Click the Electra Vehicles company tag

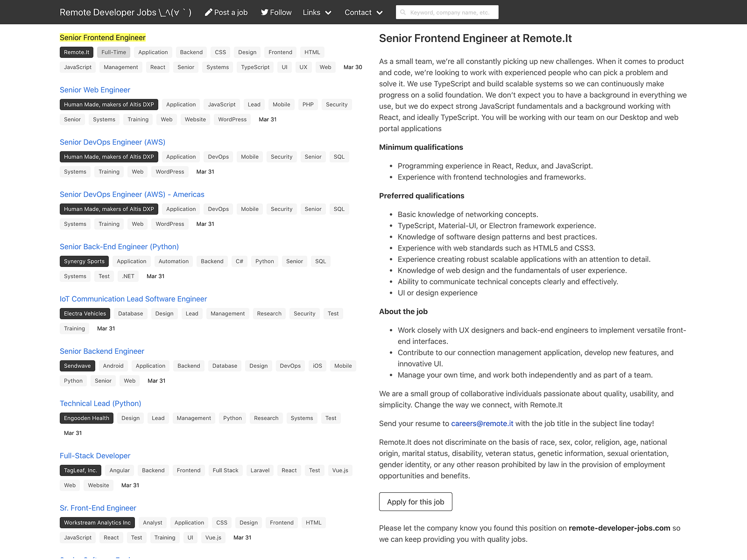tap(85, 314)
